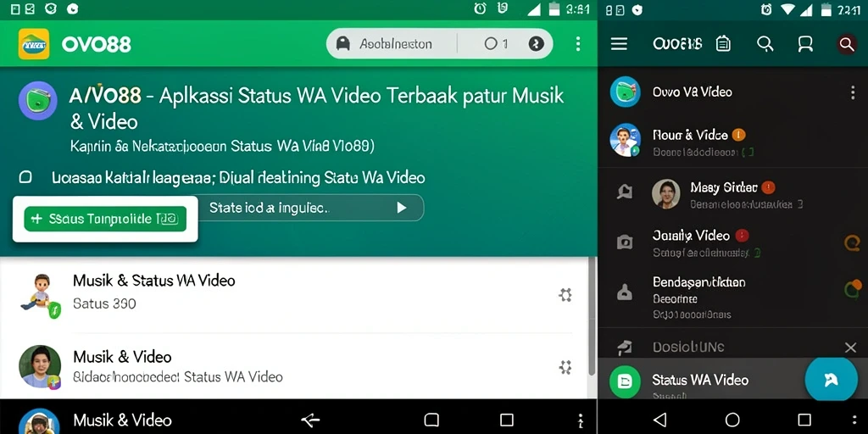Viewport: 868px width, 434px height.
Task: Click the play arrow in the State pill
Action: (401, 208)
